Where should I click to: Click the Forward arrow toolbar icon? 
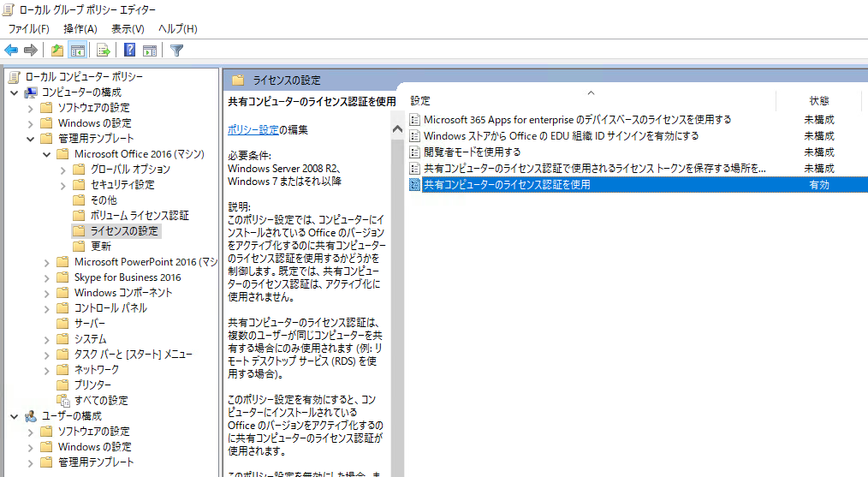point(31,51)
